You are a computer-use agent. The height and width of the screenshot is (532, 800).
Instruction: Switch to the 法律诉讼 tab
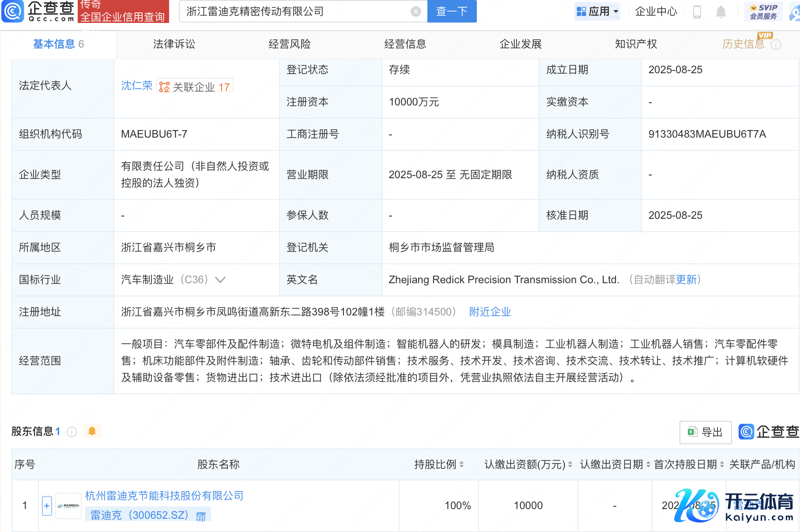point(174,44)
